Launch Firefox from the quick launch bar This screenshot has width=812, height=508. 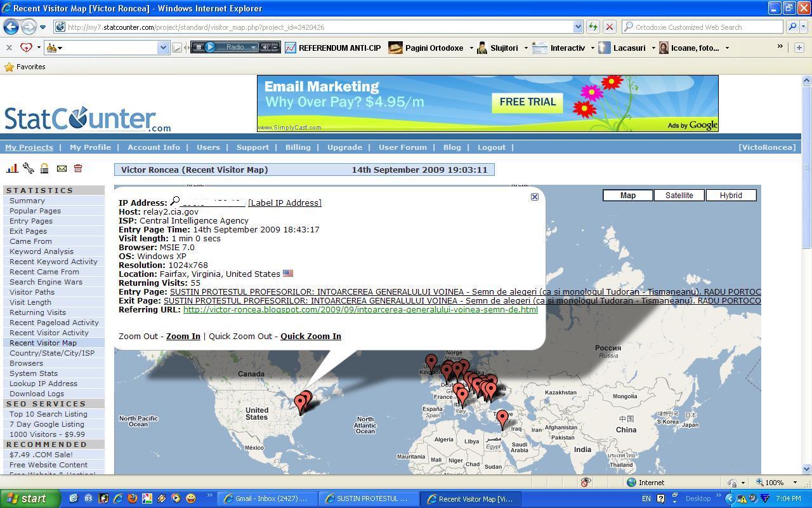tap(133, 498)
